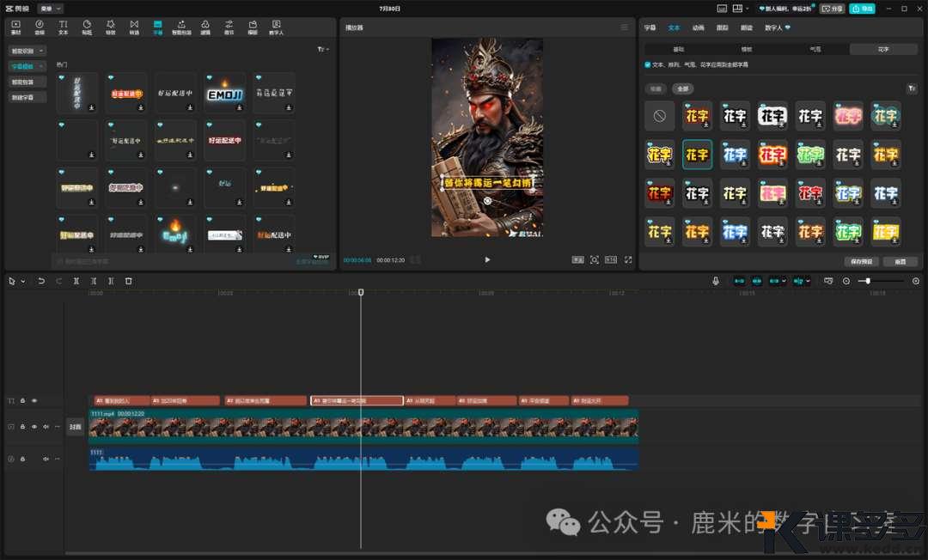
Task: Play the video in the player
Action: pos(487,259)
